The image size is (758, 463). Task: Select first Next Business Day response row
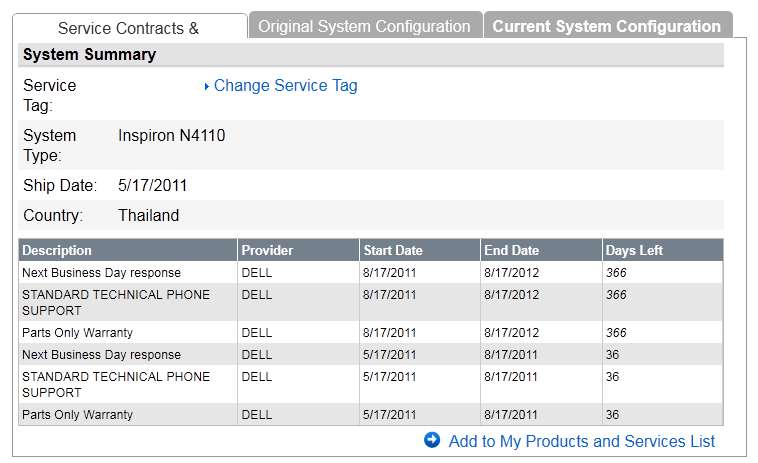[101, 272]
